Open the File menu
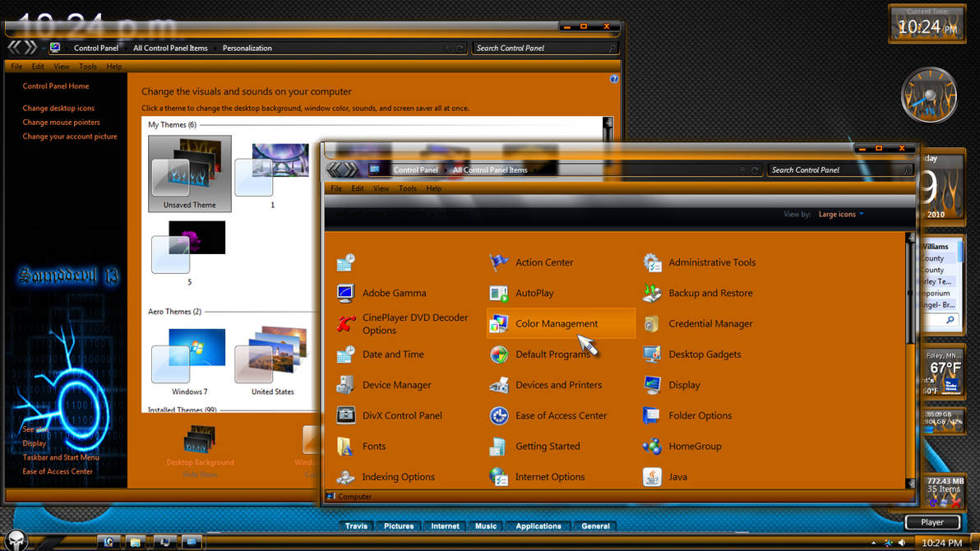This screenshot has width=980, height=551. pos(336,188)
